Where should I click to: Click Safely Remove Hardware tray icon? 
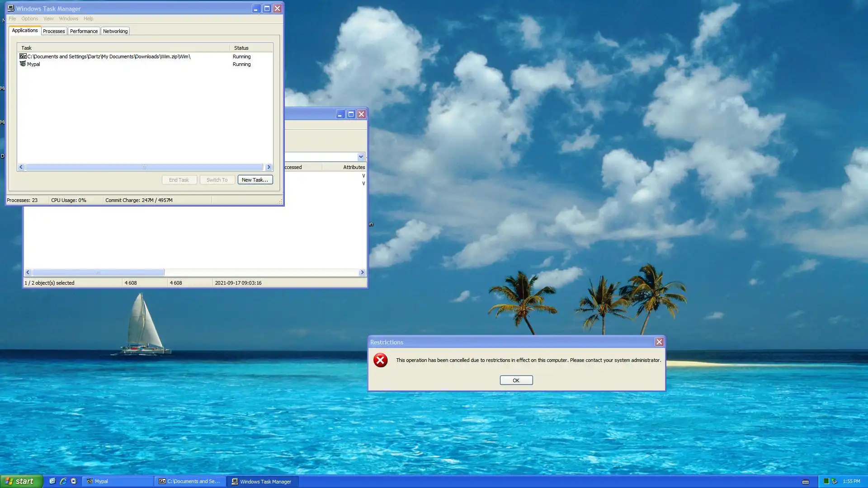835,481
